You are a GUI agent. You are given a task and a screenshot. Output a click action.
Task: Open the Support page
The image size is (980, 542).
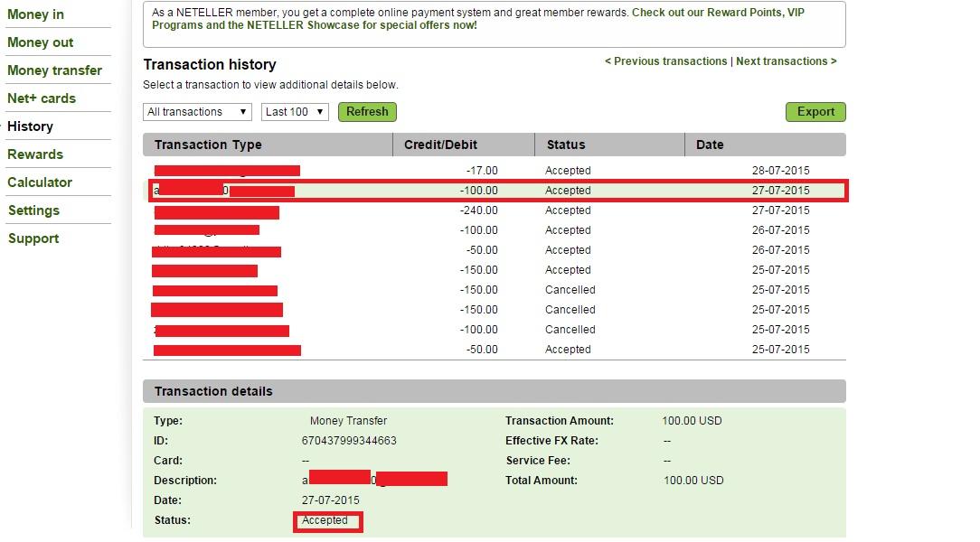click(x=33, y=239)
